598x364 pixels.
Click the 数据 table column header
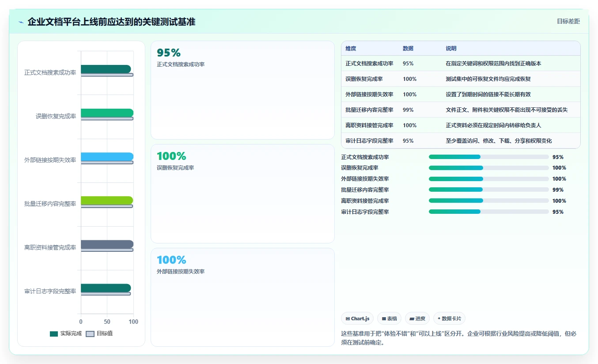click(x=408, y=49)
